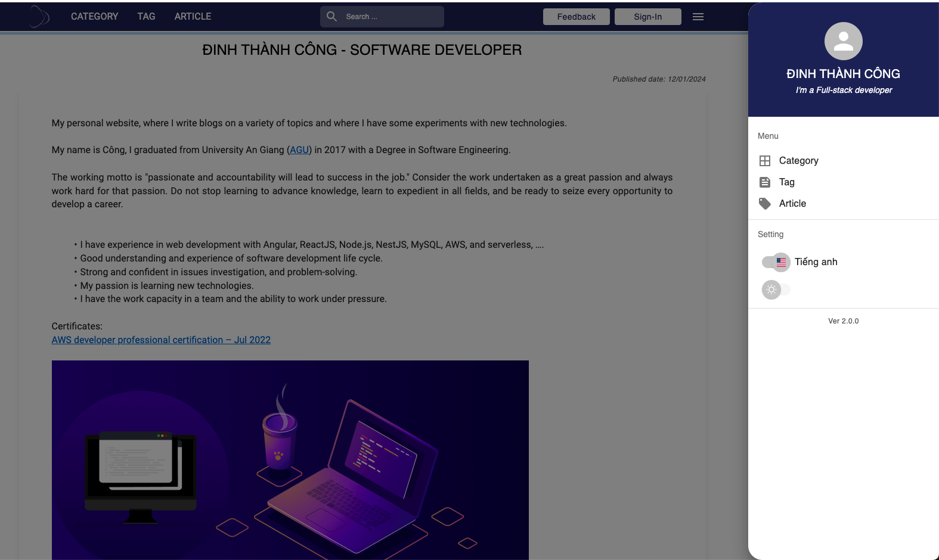Select Tag in the drawer menu
This screenshot has height=560, width=939.
click(x=843, y=182)
